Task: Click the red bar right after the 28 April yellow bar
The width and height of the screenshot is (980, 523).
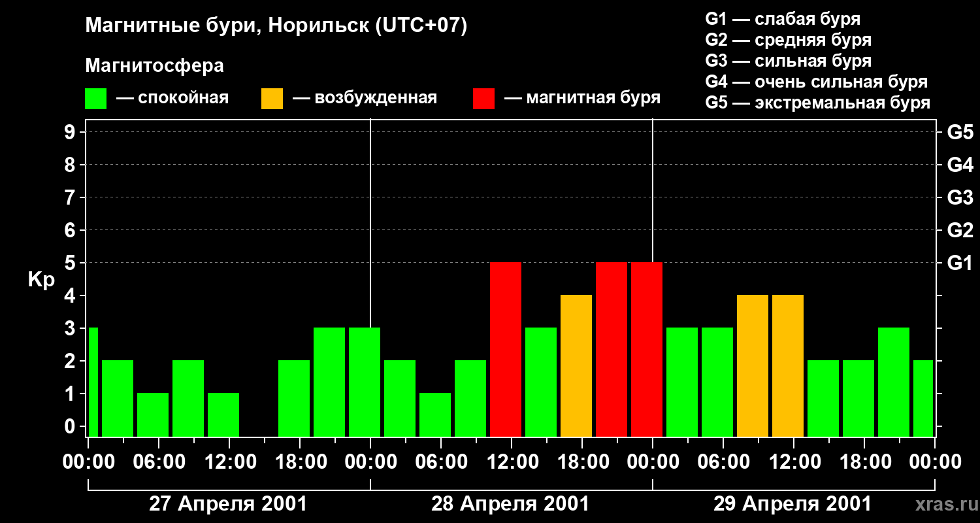Action: [612, 350]
